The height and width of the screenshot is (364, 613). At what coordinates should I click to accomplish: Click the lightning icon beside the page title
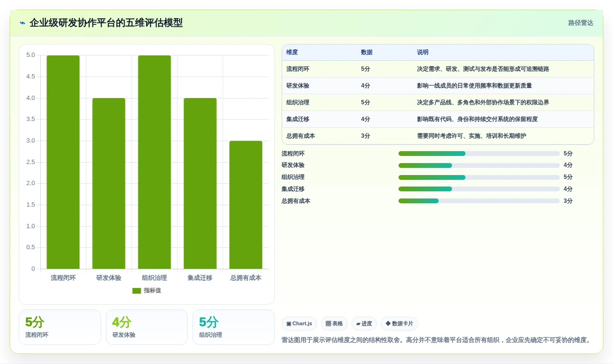tap(23, 23)
